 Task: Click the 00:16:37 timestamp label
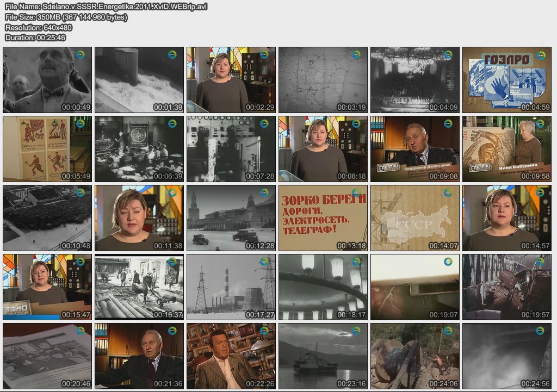pos(169,314)
